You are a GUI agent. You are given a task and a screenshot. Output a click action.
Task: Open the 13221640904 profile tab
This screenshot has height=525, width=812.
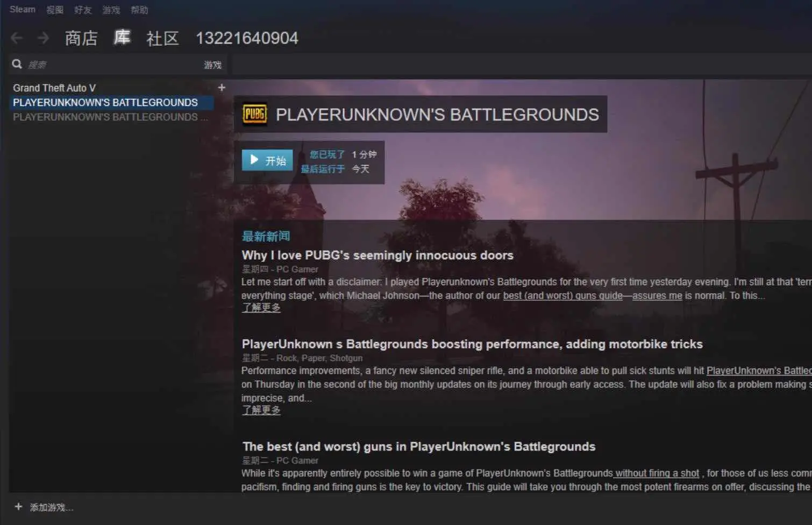247,38
